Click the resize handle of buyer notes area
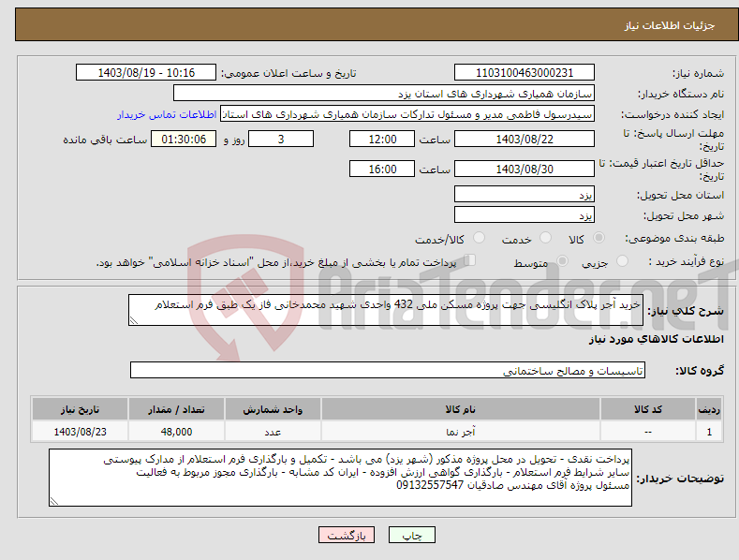The height and width of the screenshot is (560, 739). pyautogui.click(x=53, y=502)
